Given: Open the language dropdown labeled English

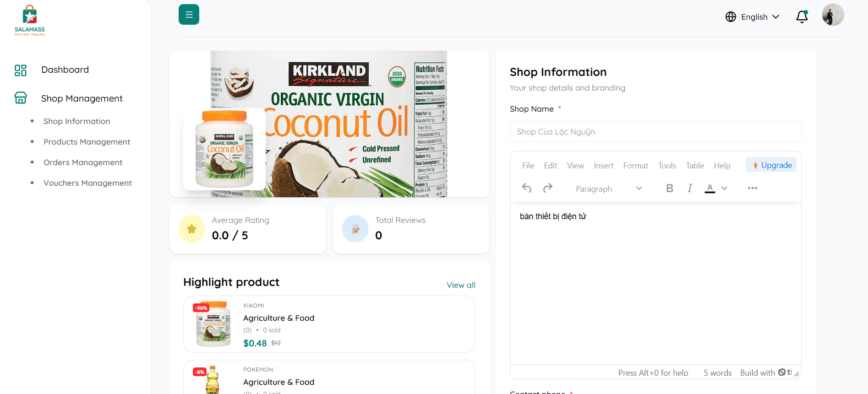Looking at the screenshot, I should [x=754, y=16].
